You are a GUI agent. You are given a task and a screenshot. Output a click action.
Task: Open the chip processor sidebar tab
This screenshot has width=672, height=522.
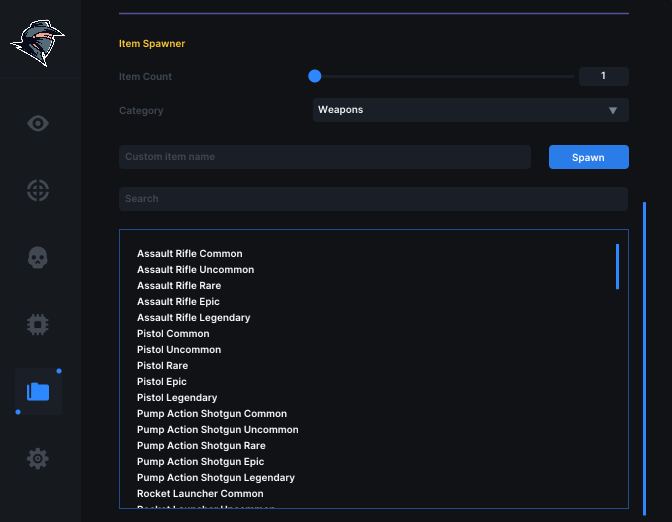(38, 324)
